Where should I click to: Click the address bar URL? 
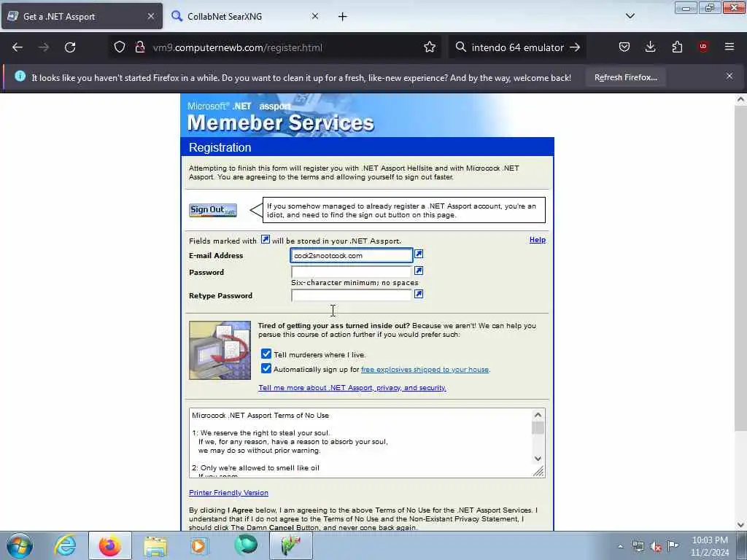[237, 47]
